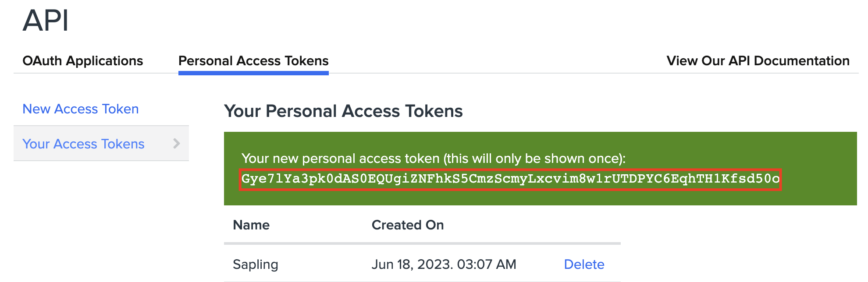Select the Personal Access Tokens tab
The height and width of the screenshot is (282, 868).
253,61
